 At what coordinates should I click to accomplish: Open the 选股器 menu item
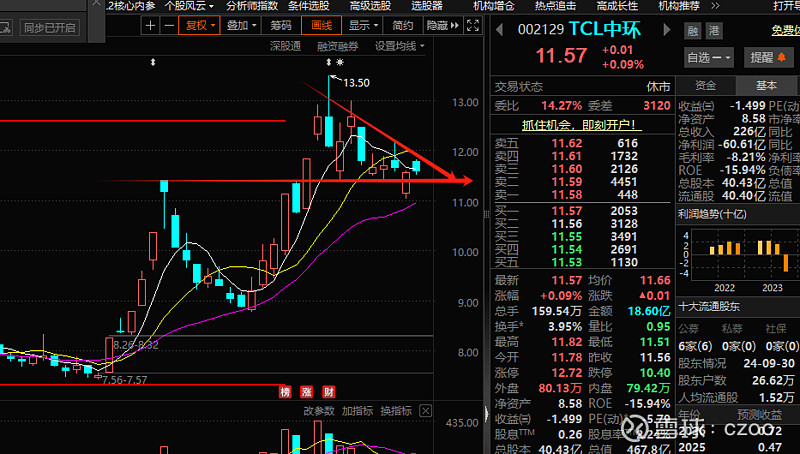pyautogui.click(x=427, y=6)
